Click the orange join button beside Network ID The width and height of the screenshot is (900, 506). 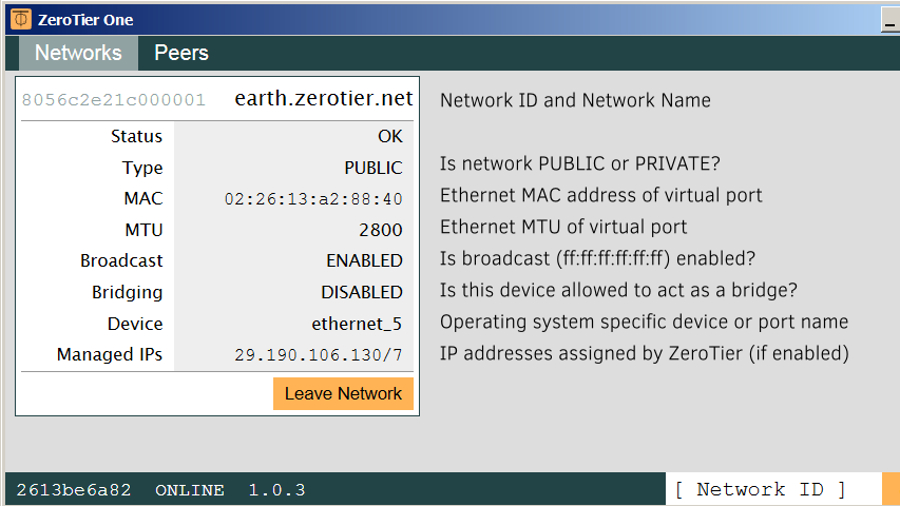click(x=891, y=489)
